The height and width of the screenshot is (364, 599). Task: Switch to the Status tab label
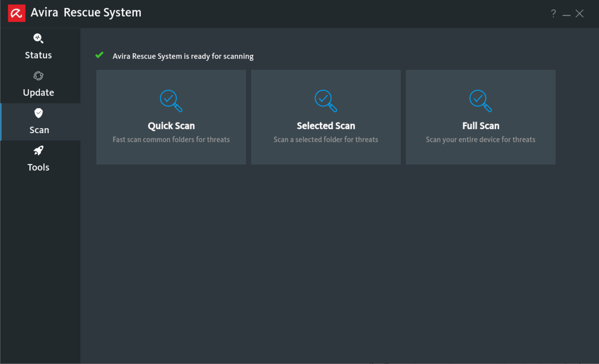click(38, 55)
